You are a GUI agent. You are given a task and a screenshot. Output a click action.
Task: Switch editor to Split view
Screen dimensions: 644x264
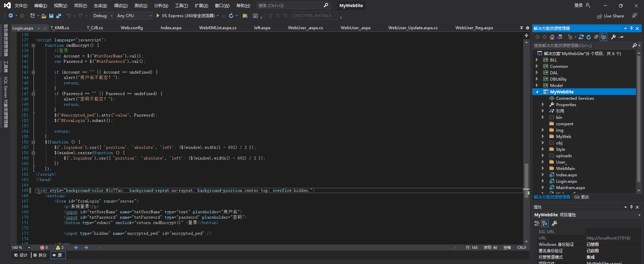(40, 255)
